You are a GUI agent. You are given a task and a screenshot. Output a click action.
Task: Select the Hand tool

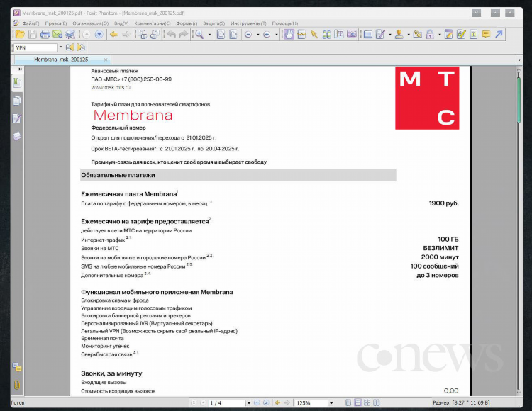(289, 35)
